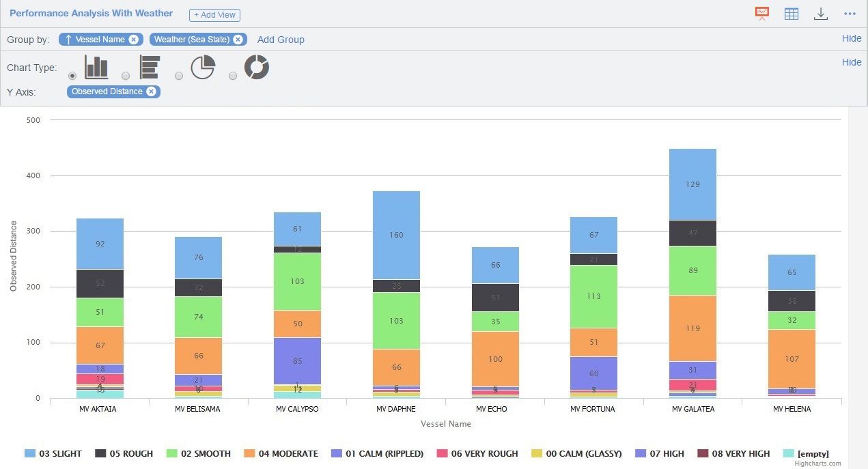Click MV GALATEA's 129 slight segment
The width and height of the screenshot is (868, 469).
(692, 184)
